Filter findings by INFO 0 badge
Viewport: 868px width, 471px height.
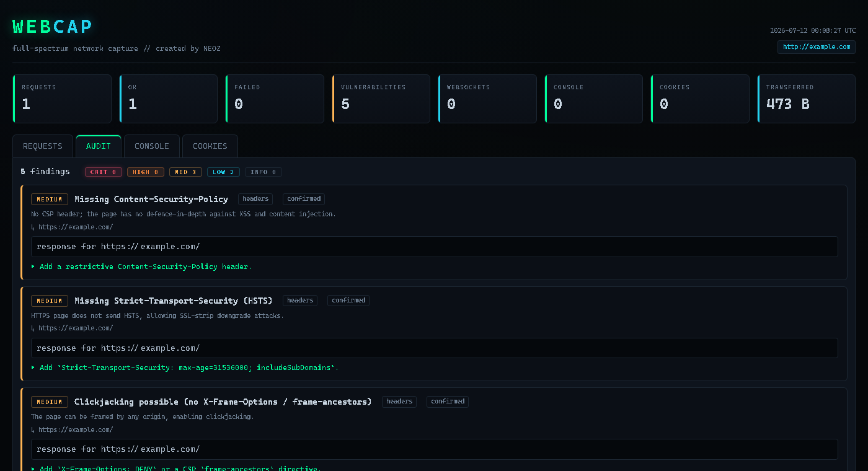pyautogui.click(x=263, y=172)
